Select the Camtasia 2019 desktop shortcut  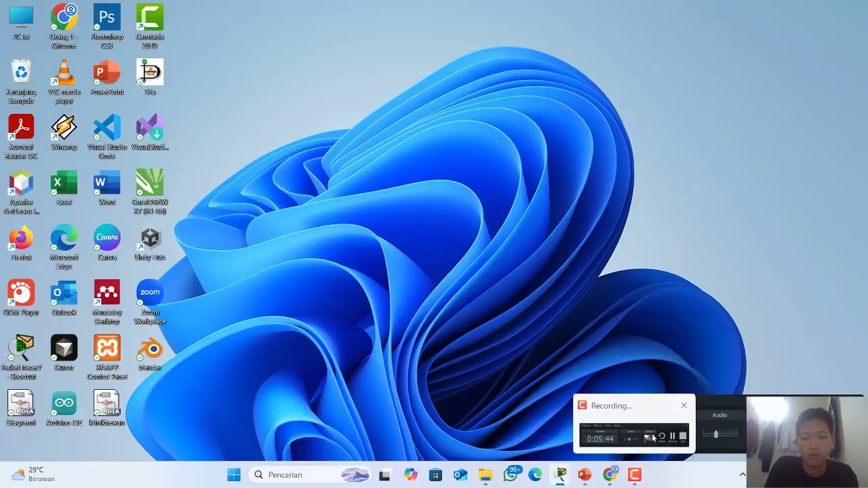[x=150, y=26]
